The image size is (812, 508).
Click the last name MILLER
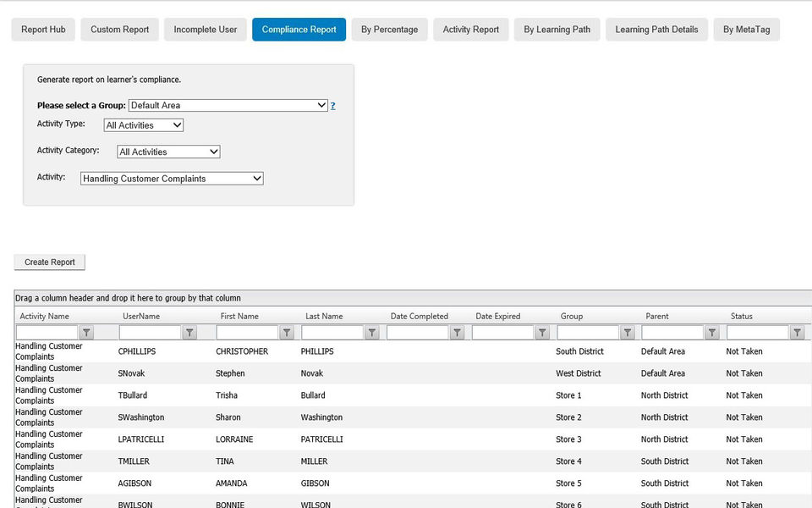[x=315, y=461]
